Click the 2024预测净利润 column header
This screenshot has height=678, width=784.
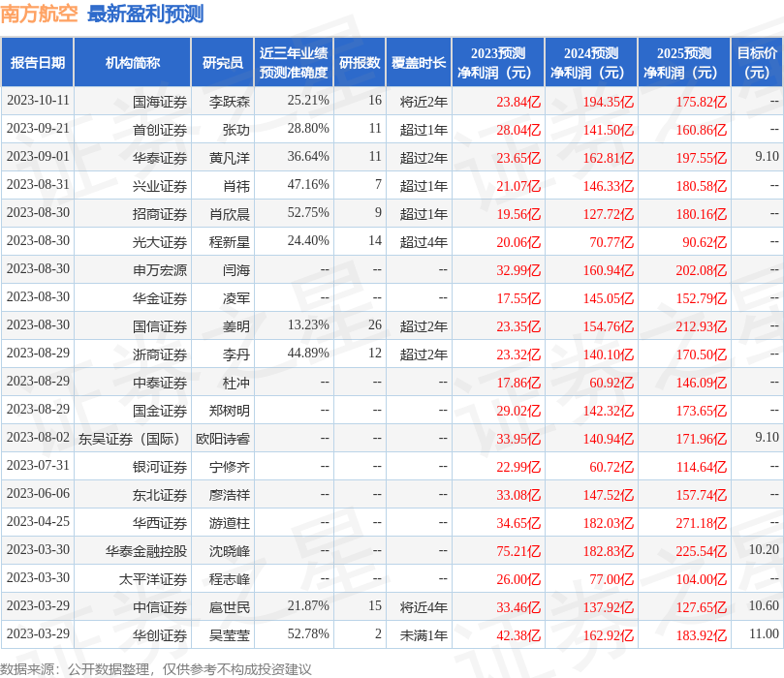[591, 62]
